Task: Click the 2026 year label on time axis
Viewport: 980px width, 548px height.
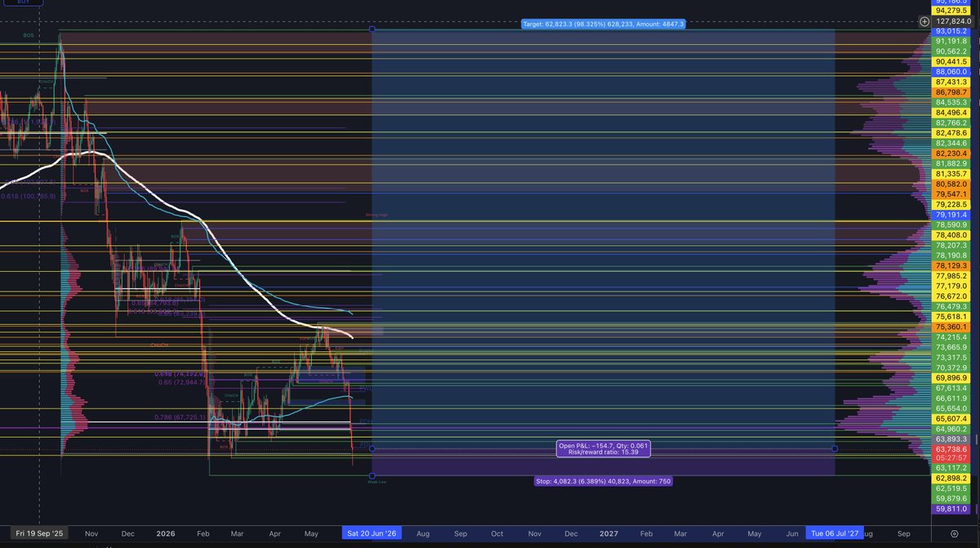Action: pos(166,533)
